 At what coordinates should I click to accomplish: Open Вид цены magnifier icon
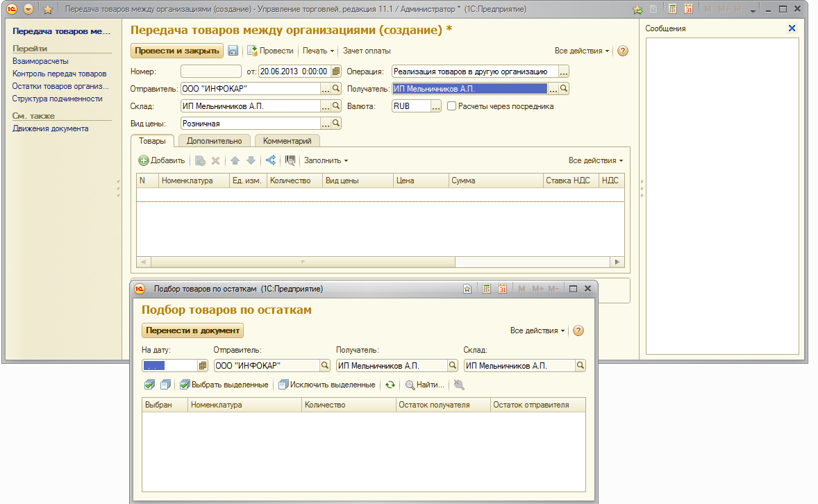(336, 123)
